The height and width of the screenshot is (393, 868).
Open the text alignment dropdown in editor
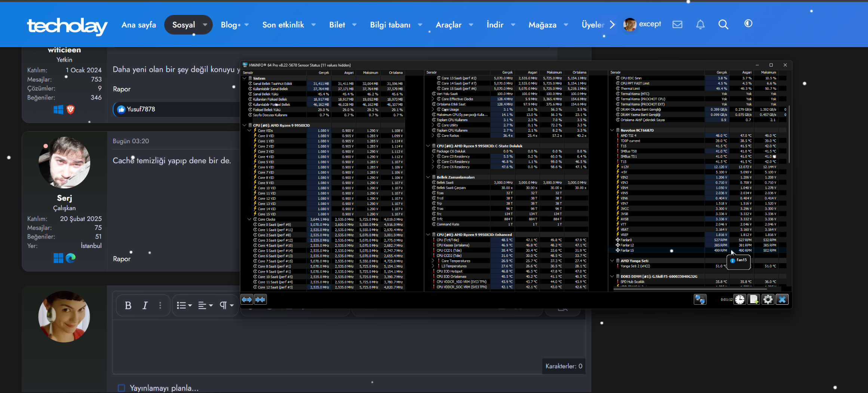click(205, 306)
